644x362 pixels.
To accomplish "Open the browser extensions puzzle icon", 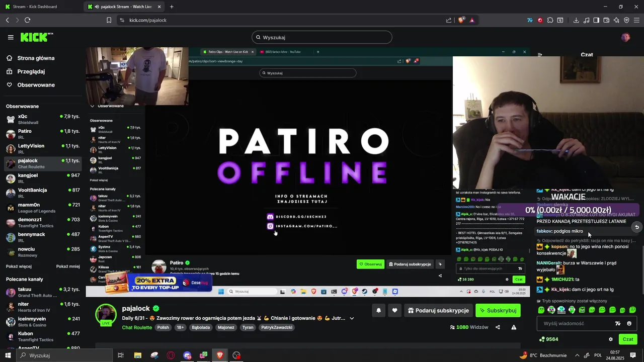I will click(x=550, y=20).
